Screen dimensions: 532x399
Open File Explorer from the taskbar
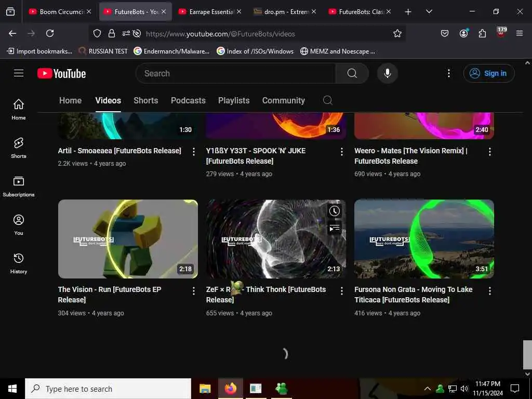pyautogui.click(x=205, y=389)
